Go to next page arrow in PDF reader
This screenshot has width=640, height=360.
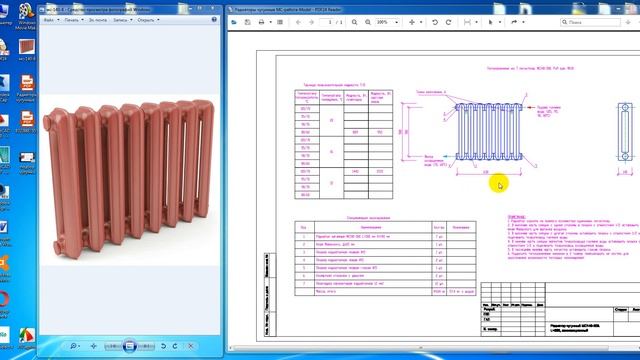311,22
